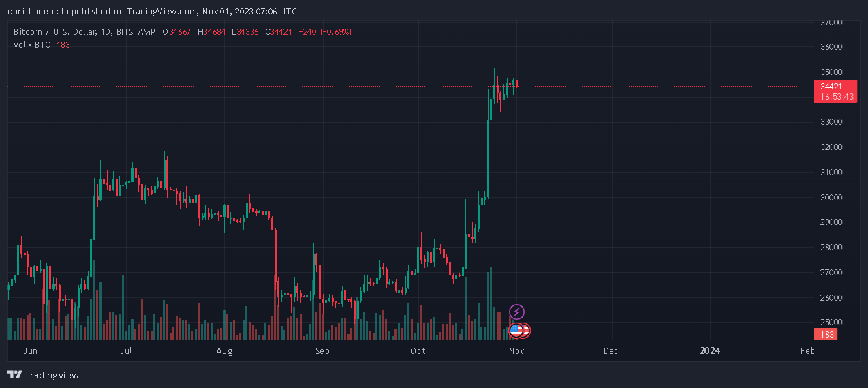868x388 pixels.
Task: Click the Nov label on time axis
Action: tap(516, 350)
